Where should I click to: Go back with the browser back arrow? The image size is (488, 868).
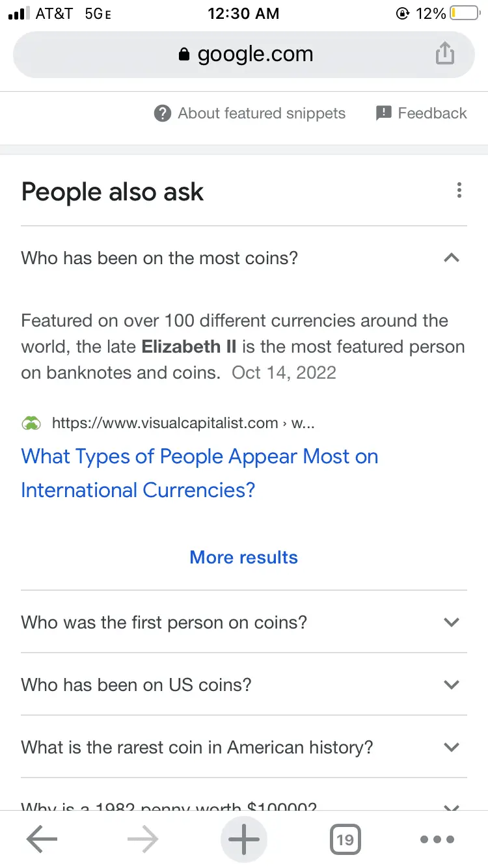tap(42, 839)
